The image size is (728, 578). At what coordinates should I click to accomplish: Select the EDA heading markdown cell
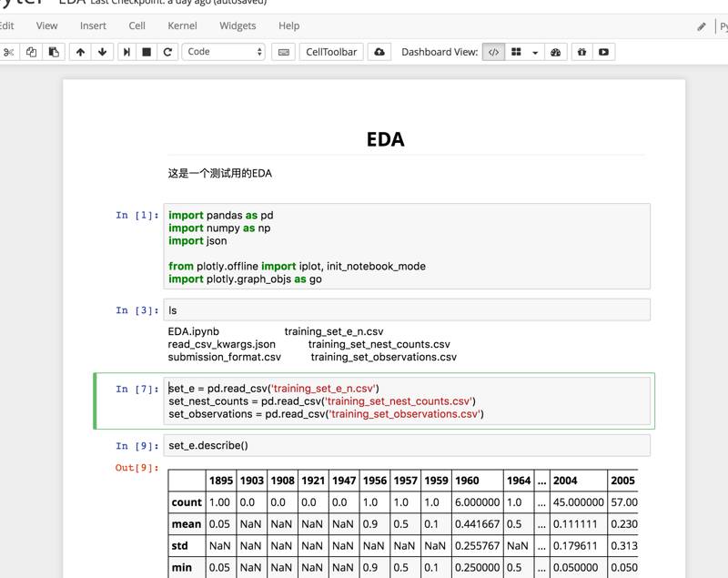click(x=385, y=139)
